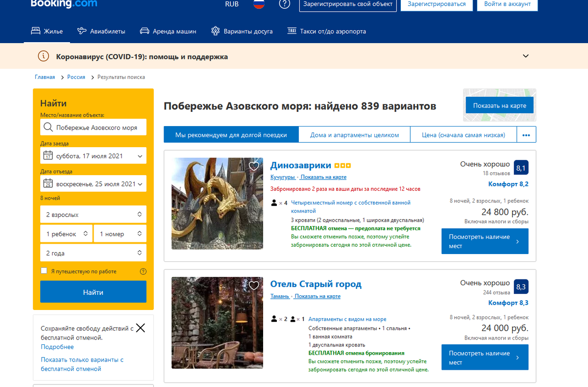
Task: Open Четырехместный номер room link
Action: (351, 206)
